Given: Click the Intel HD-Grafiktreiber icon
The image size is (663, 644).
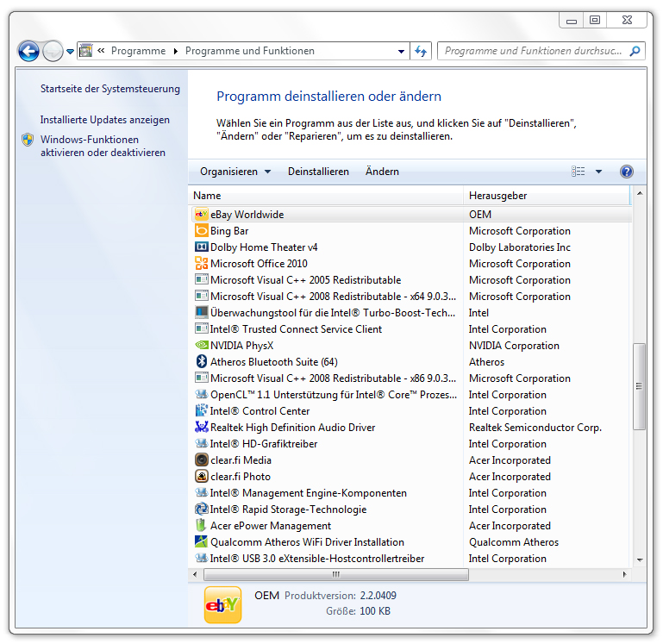Looking at the screenshot, I should 201,444.
